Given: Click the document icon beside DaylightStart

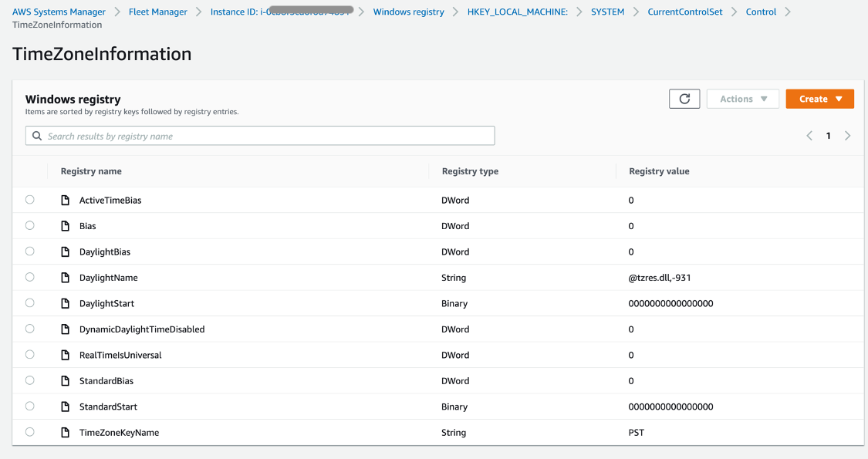Looking at the screenshot, I should tap(65, 302).
